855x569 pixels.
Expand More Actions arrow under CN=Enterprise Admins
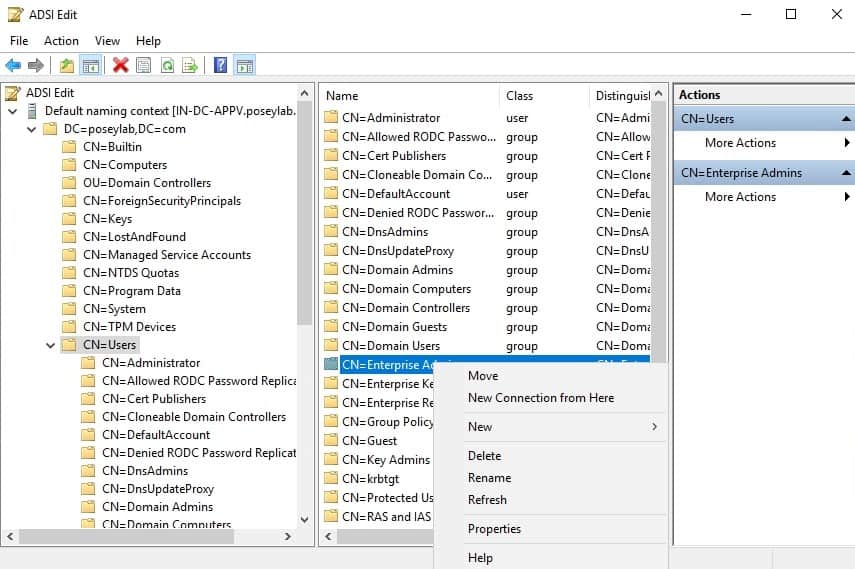[847, 196]
